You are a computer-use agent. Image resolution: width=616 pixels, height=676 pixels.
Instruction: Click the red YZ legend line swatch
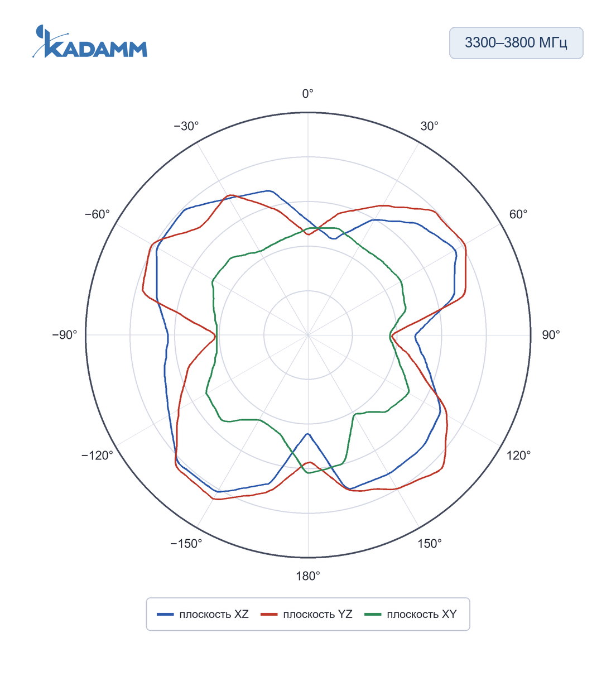(x=269, y=615)
